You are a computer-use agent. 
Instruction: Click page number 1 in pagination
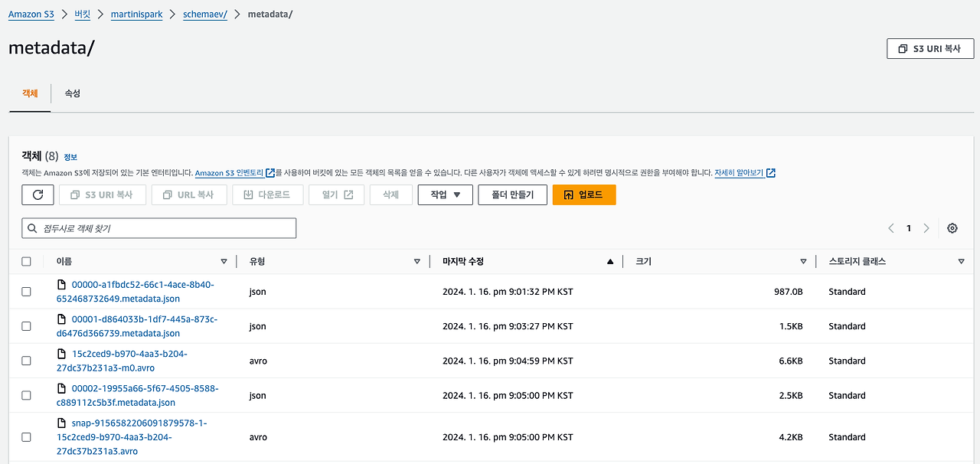(x=909, y=228)
